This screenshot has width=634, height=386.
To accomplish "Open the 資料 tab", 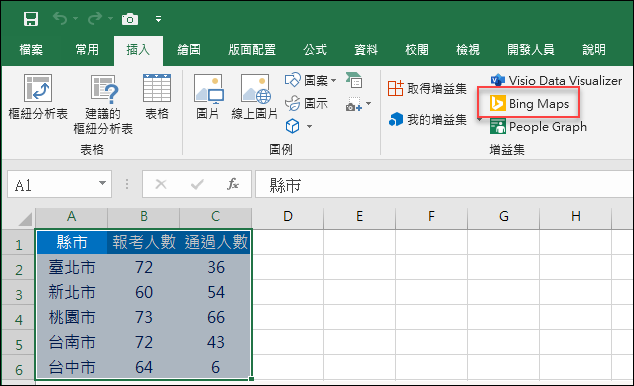I will [x=366, y=50].
